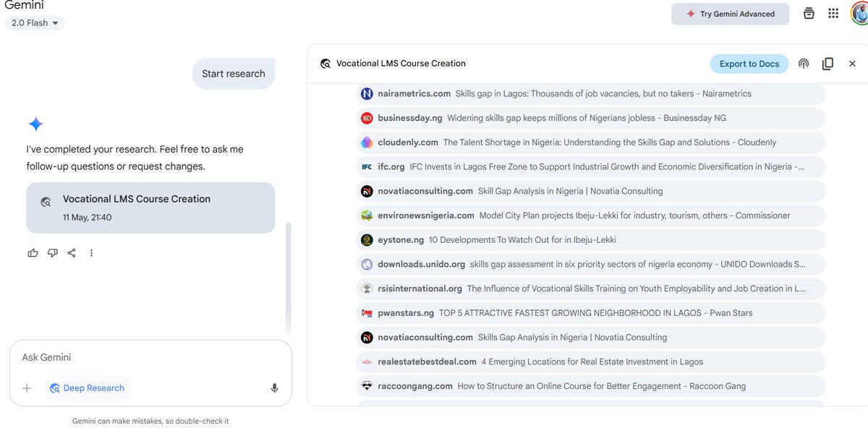
Task: Click the microphone icon in prompt box
Action: coord(274,388)
